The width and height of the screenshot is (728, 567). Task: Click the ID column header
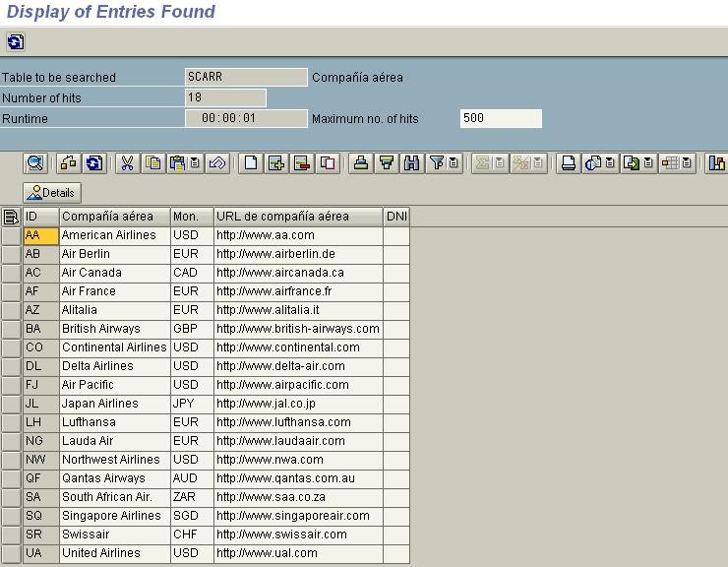(41, 217)
